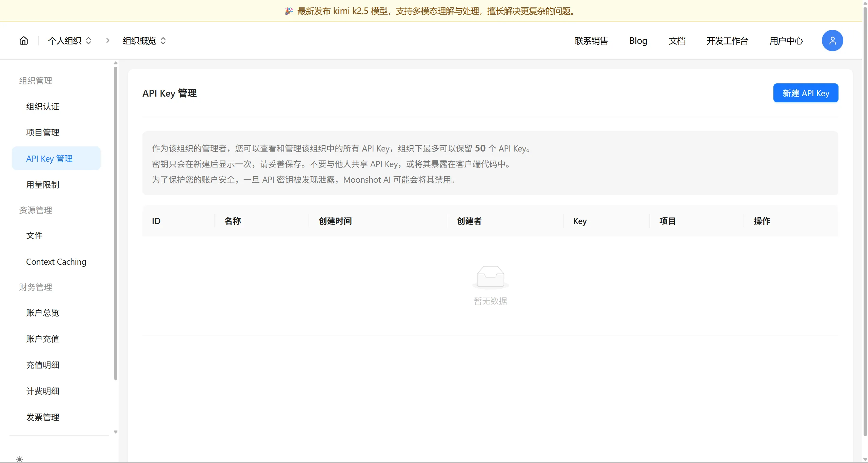Image resolution: width=868 pixels, height=463 pixels.
Task: Click the kimi k2.5 announcement banner text
Action: (436, 11)
